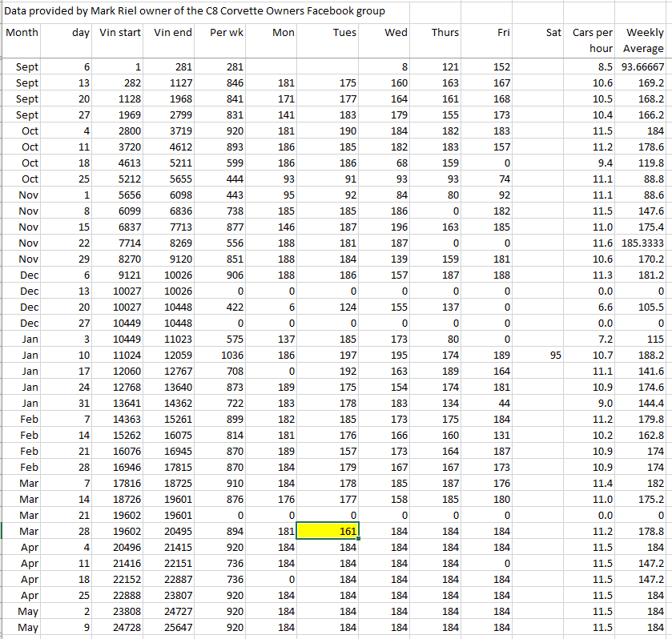Select the Per wk header cell
The image size is (672, 639).
[226, 33]
